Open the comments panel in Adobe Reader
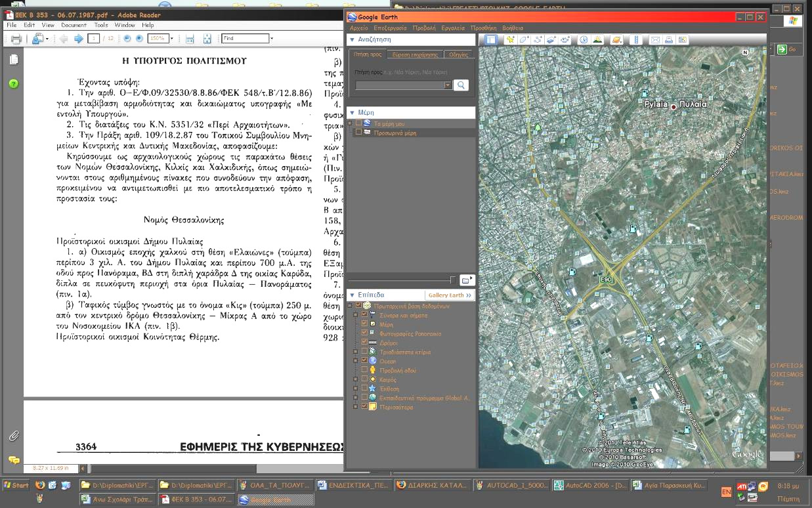The image size is (812, 508). tap(14, 460)
